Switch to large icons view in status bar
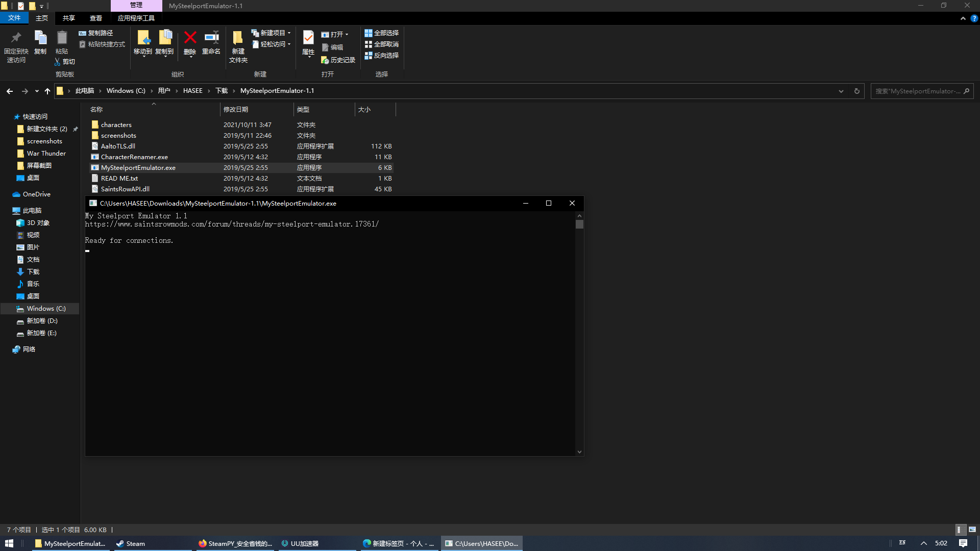Screen dimensions: 980x551 [x=972, y=530]
